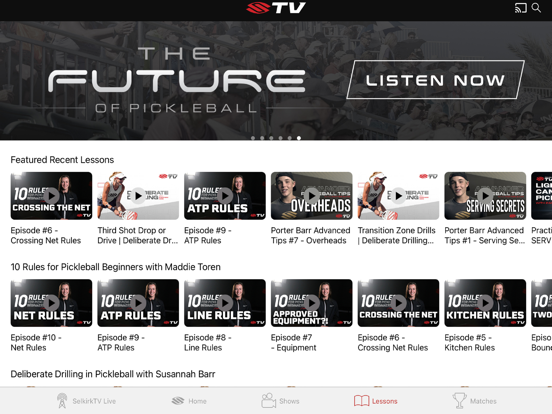This screenshot has width=552, height=414.
Task: Tap the screen cast icon
Action: click(x=521, y=8)
